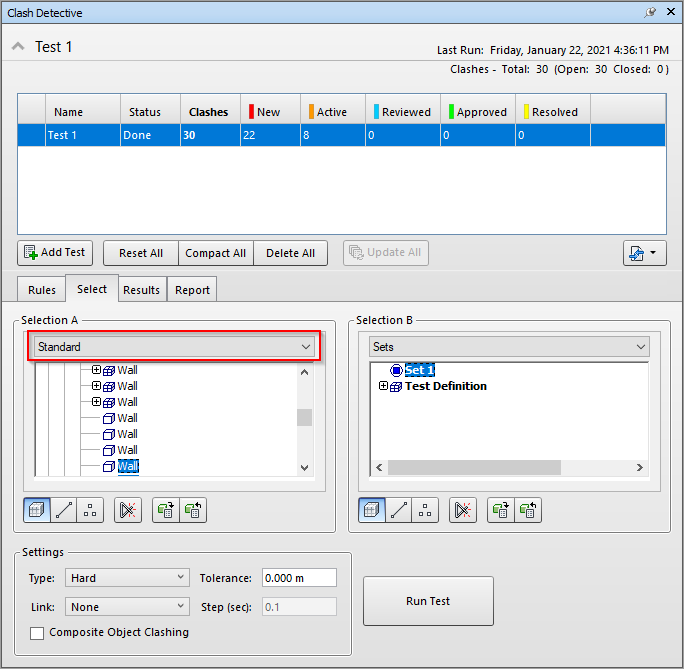The height and width of the screenshot is (669, 684).
Task: Switch to the Results tab
Action: [142, 290]
